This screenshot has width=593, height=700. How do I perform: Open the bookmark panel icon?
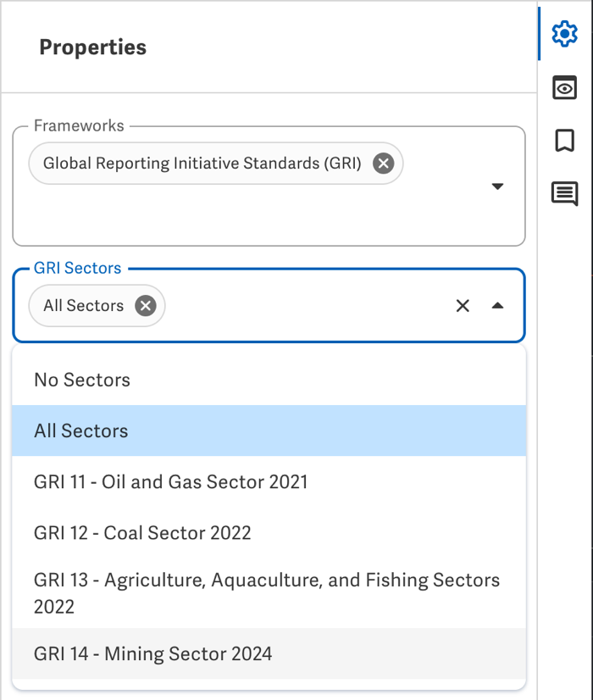[564, 141]
